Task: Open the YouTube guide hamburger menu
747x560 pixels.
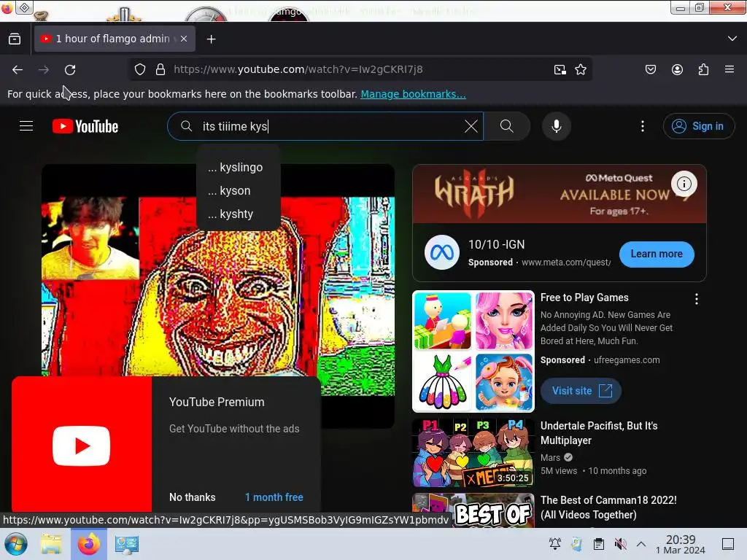Action: point(26,126)
